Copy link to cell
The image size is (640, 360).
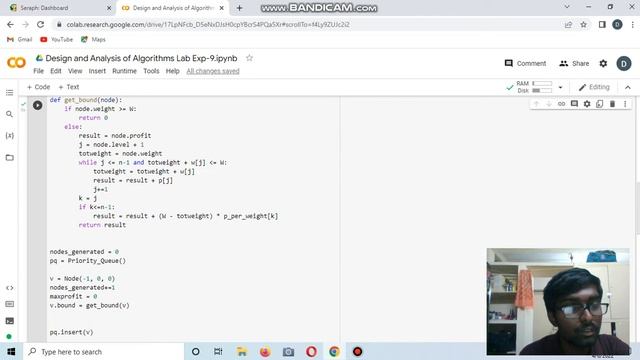(x=562, y=104)
